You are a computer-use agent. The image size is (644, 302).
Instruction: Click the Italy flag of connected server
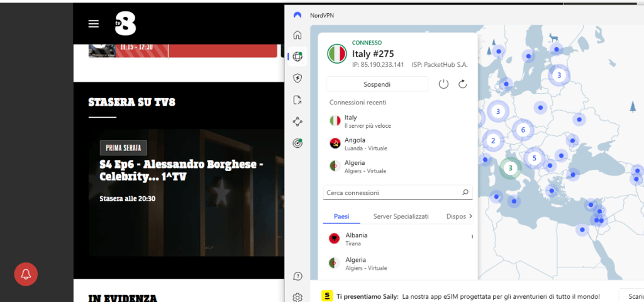(337, 54)
